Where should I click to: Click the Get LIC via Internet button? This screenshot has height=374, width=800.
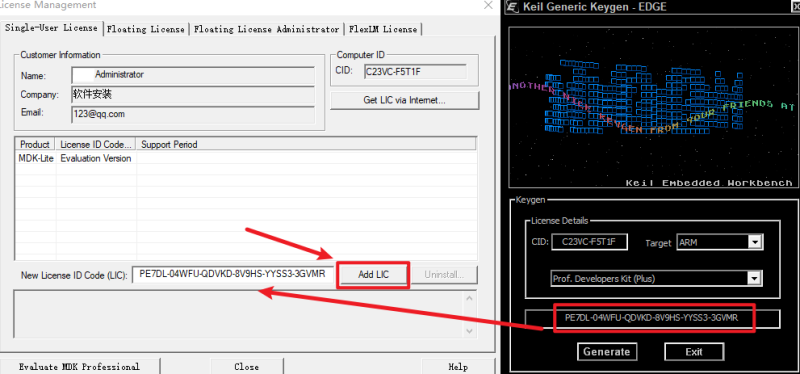click(405, 100)
